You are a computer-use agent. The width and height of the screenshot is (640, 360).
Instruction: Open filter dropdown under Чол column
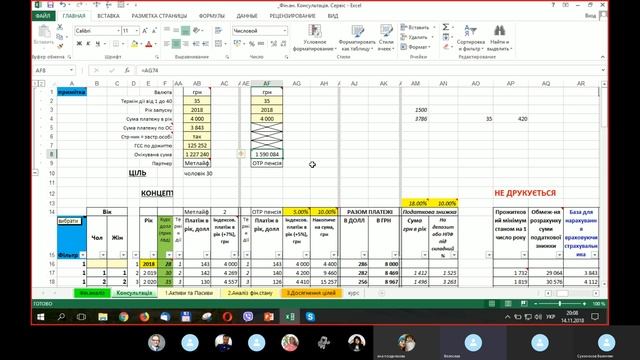point(102,255)
